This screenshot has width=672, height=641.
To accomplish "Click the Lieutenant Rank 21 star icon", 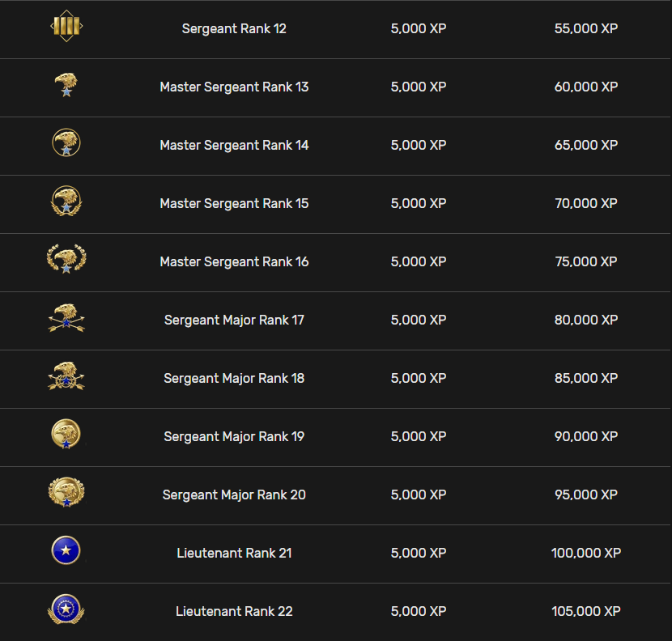I will click(x=66, y=551).
